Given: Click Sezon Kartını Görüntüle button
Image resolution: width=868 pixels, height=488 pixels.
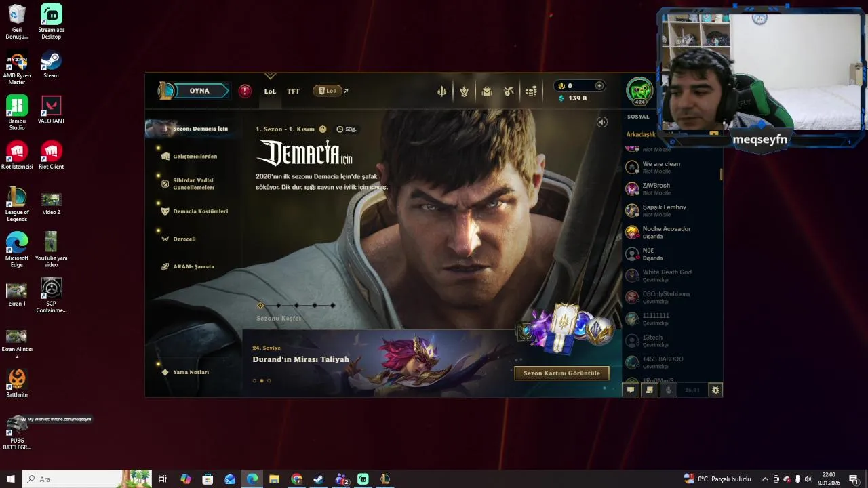Looking at the screenshot, I should (561, 373).
